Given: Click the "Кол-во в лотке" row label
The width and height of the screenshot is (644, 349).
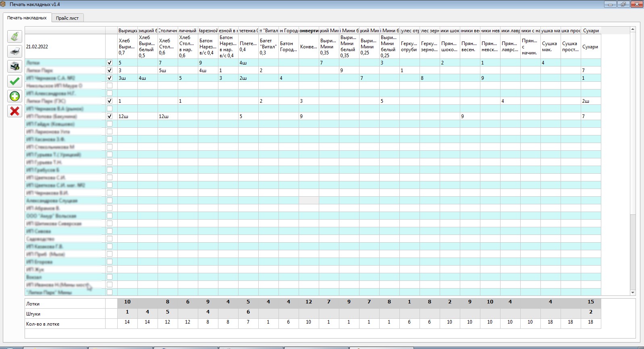Looking at the screenshot, I should pyautogui.click(x=65, y=324).
